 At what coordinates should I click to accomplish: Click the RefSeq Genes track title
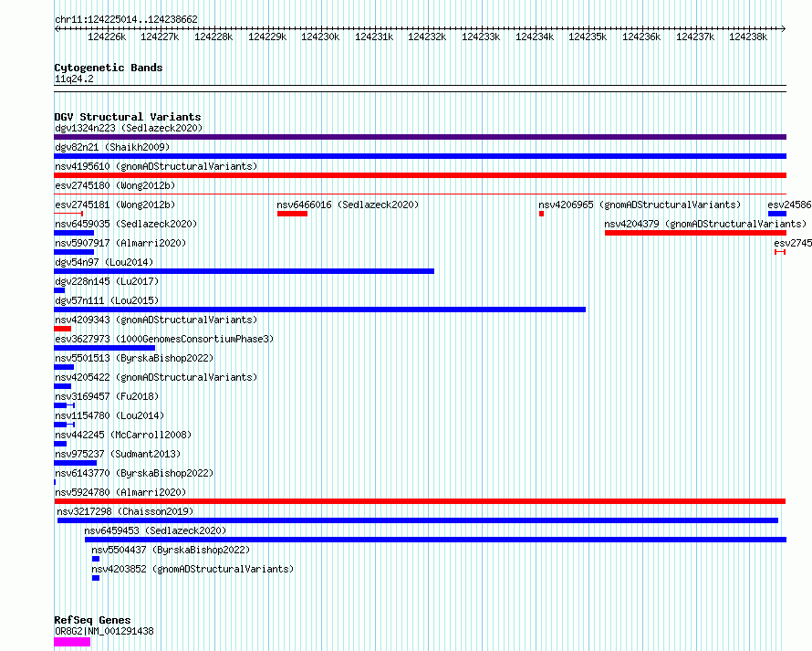point(92,621)
